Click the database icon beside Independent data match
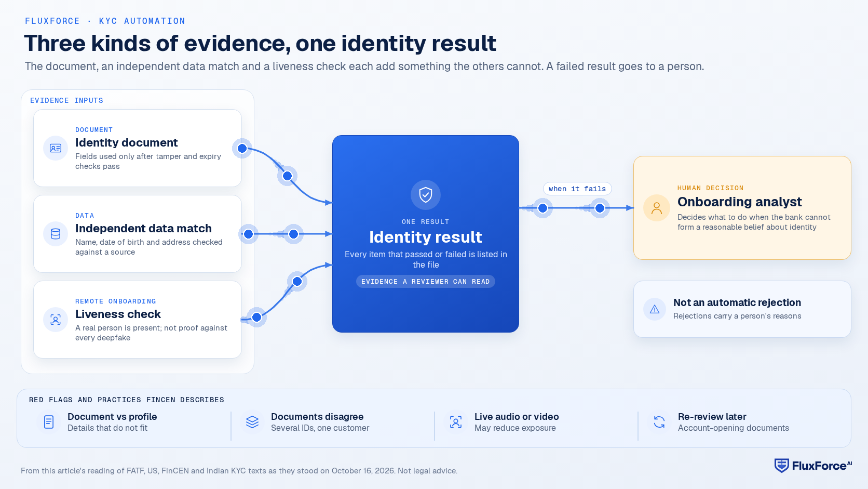The height and width of the screenshot is (489, 868). click(56, 234)
